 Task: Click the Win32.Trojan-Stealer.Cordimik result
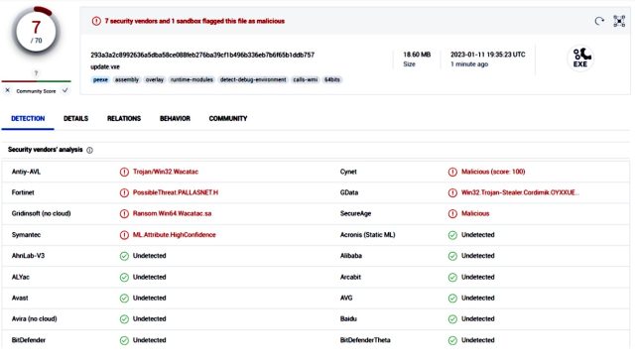pos(520,192)
